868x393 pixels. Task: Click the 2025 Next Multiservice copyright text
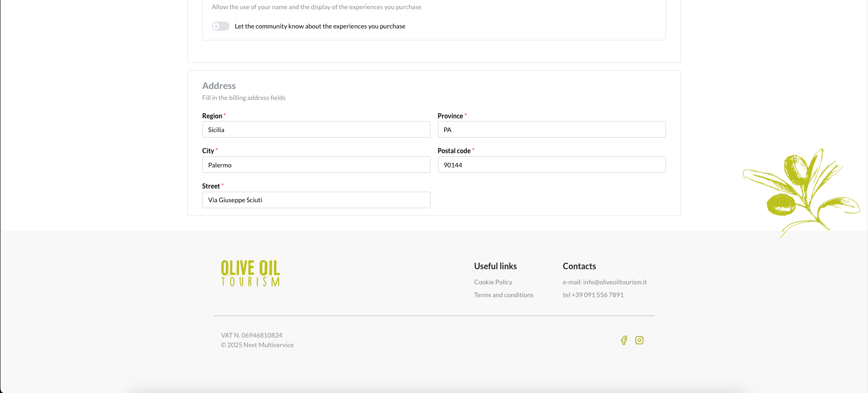pos(257,345)
